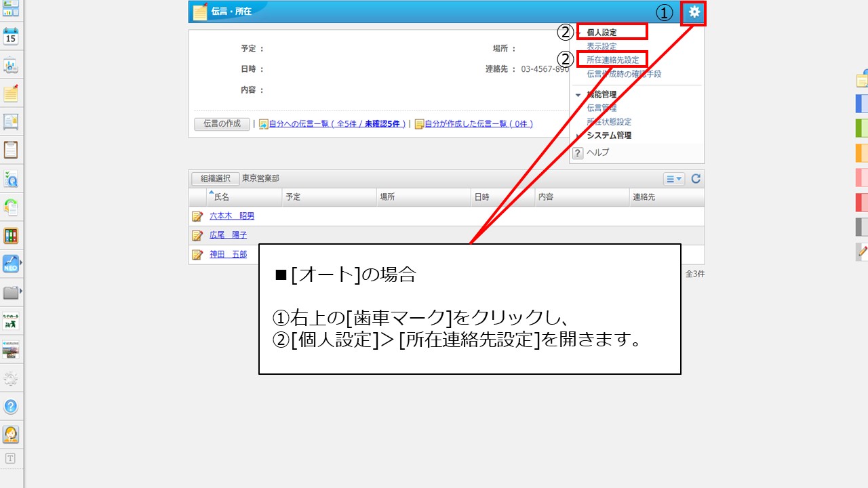
Task: Open 表示設定 from the settings menu
Action: pyautogui.click(x=600, y=45)
